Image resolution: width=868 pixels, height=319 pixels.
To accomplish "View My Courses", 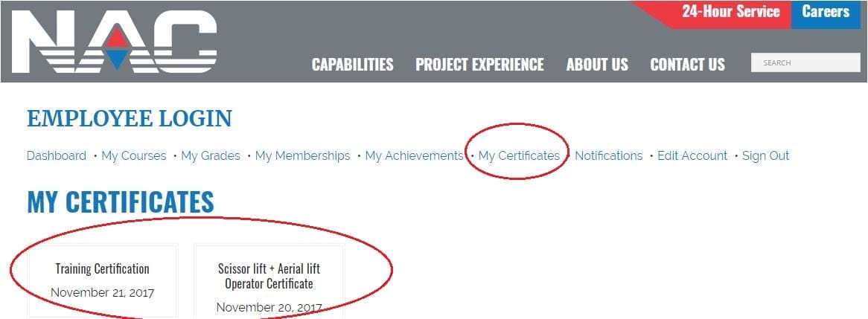I will click(x=134, y=156).
